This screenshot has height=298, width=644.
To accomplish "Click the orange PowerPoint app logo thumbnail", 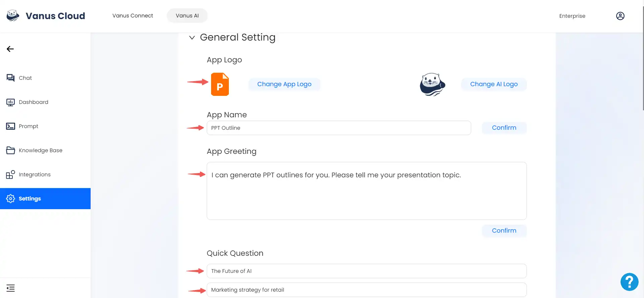I will (220, 84).
